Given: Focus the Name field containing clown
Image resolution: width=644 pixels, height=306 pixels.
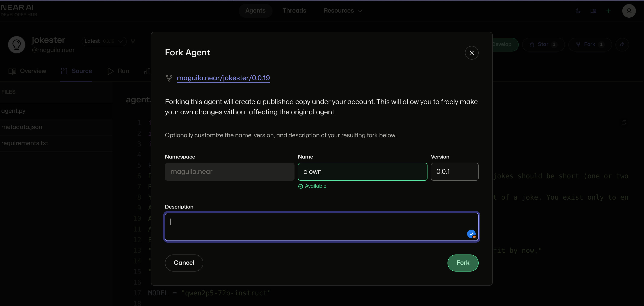Looking at the screenshot, I should (362, 172).
